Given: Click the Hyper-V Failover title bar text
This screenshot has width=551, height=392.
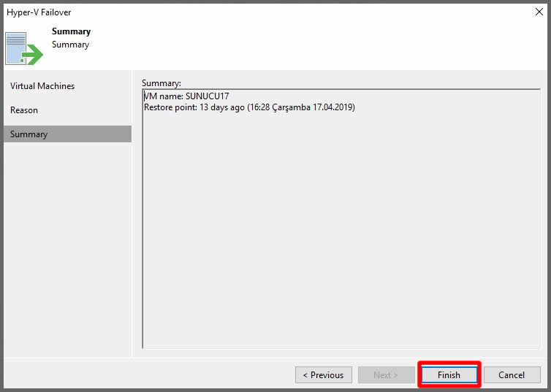Looking at the screenshot, I should (39, 12).
